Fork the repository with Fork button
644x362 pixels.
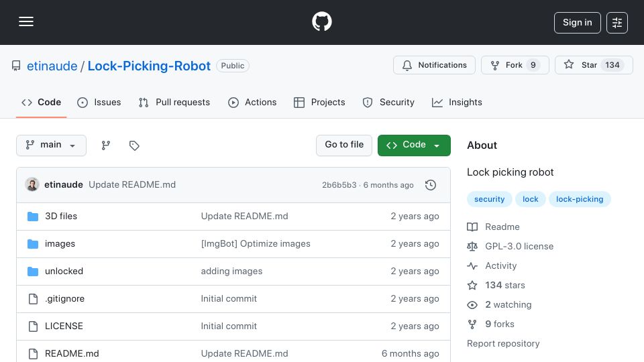pyautogui.click(x=515, y=65)
